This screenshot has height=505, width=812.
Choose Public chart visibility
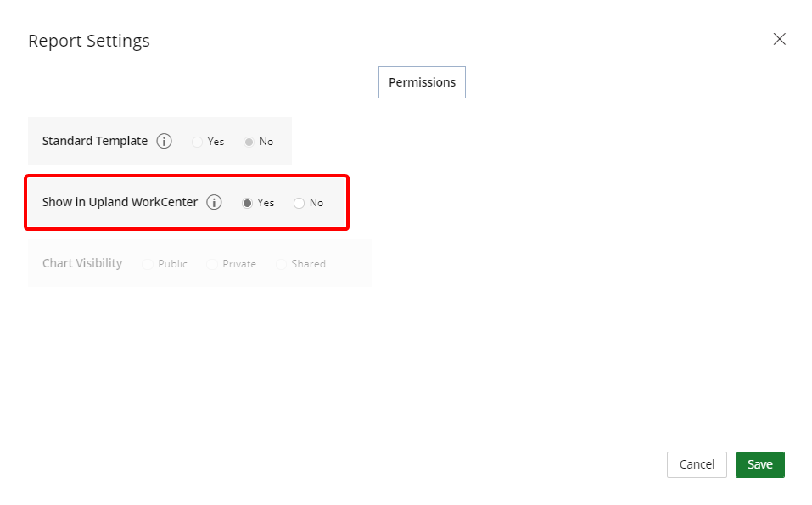[x=148, y=264]
